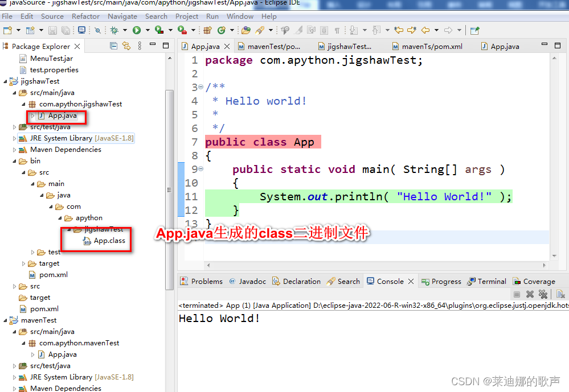This screenshot has width=569, height=392.
Task: Click the Coverage run icon
Action: [159, 30]
